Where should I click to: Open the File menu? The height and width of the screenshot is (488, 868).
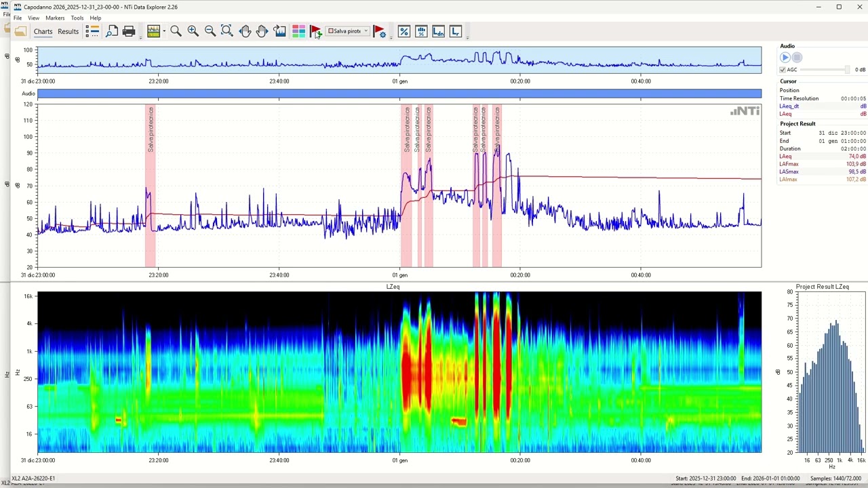[x=18, y=18]
